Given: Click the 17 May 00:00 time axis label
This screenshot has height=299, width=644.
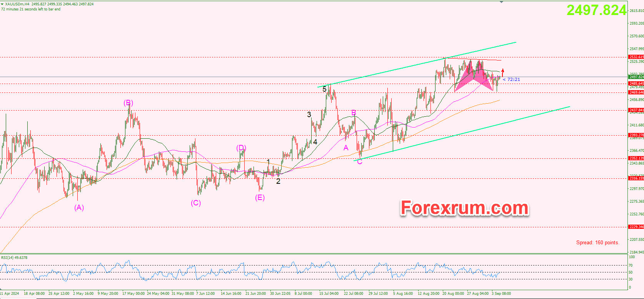Looking at the screenshot, I should tap(133, 294).
